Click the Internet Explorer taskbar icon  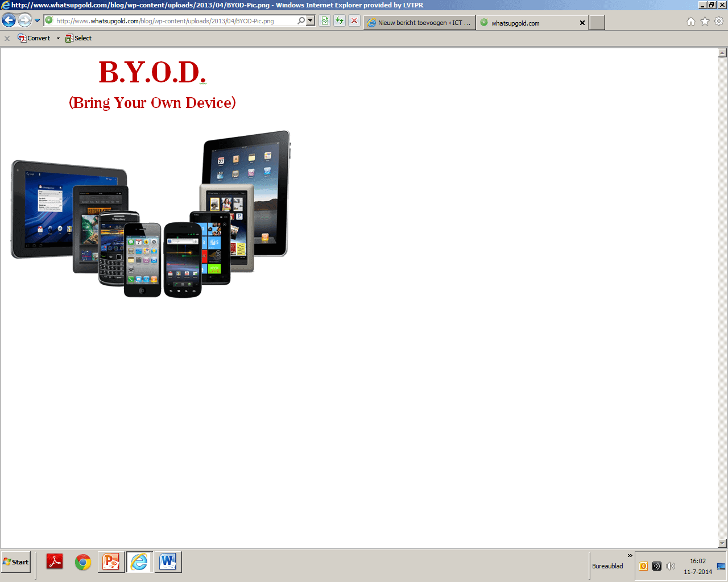(x=139, y=562)
